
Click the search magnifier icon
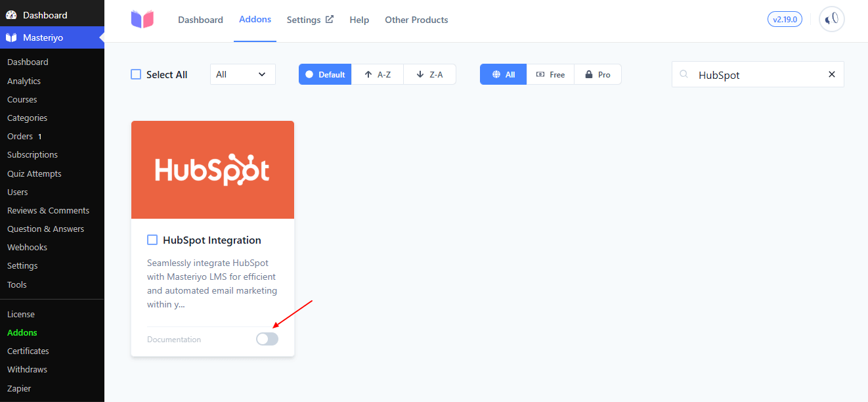pyautogui.click(x=684, y=74)
